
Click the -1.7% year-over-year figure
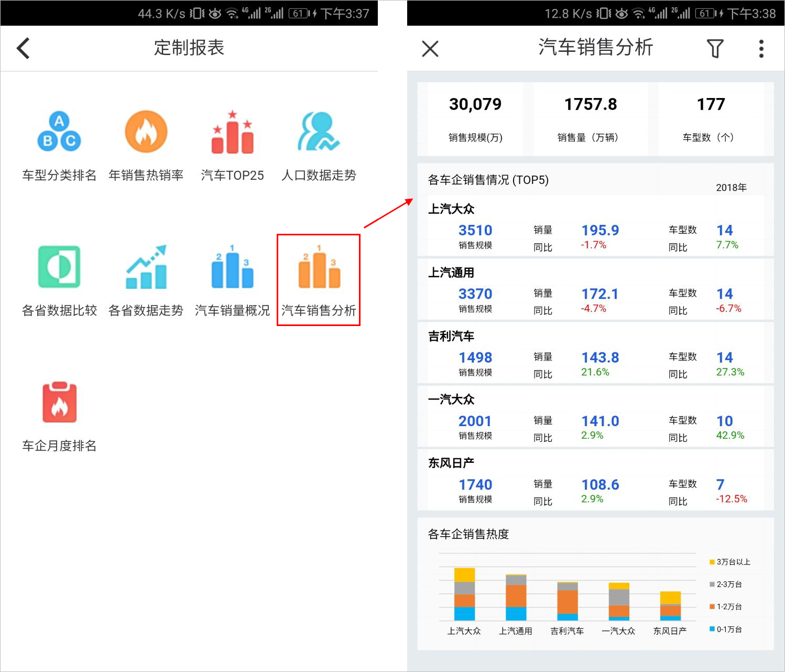pyautogui.click(x=593, y=245)
